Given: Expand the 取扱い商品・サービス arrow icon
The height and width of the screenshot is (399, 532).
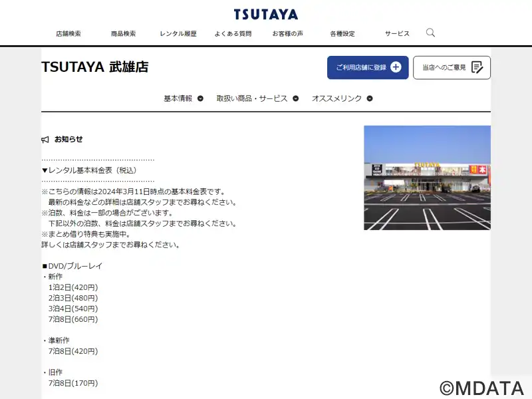Looking at the screenshot, I should click(296, 98).
